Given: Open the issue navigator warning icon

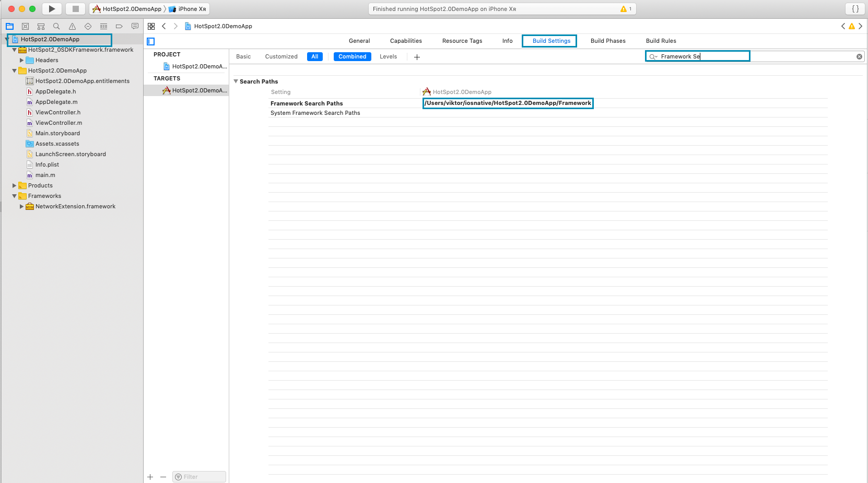Looking at the screenshot, I should click(72, 26).
